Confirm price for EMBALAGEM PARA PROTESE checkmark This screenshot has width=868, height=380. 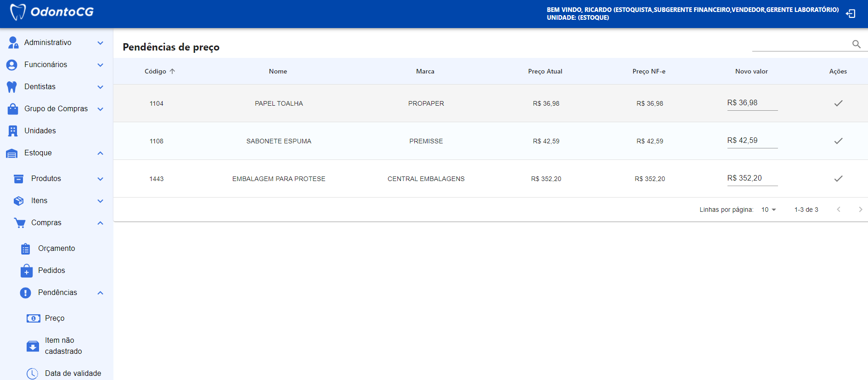pyautogui.click(x=838, y=179)
